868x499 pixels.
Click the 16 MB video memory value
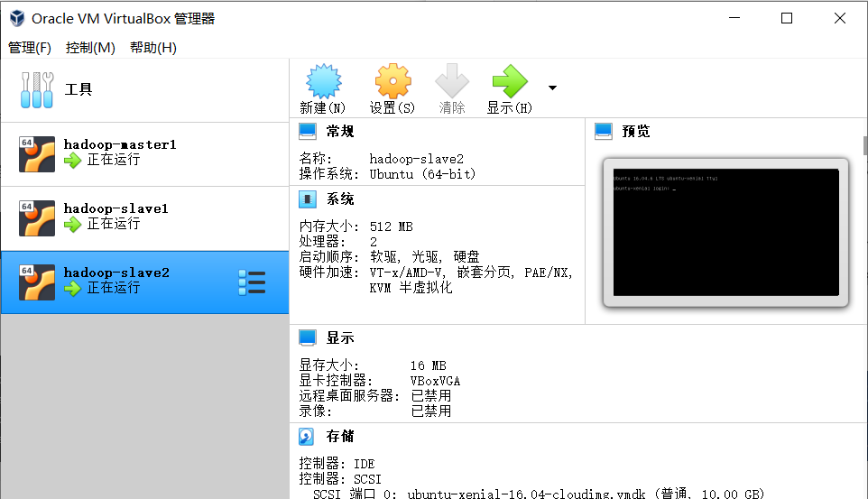[x=428, y=365]
